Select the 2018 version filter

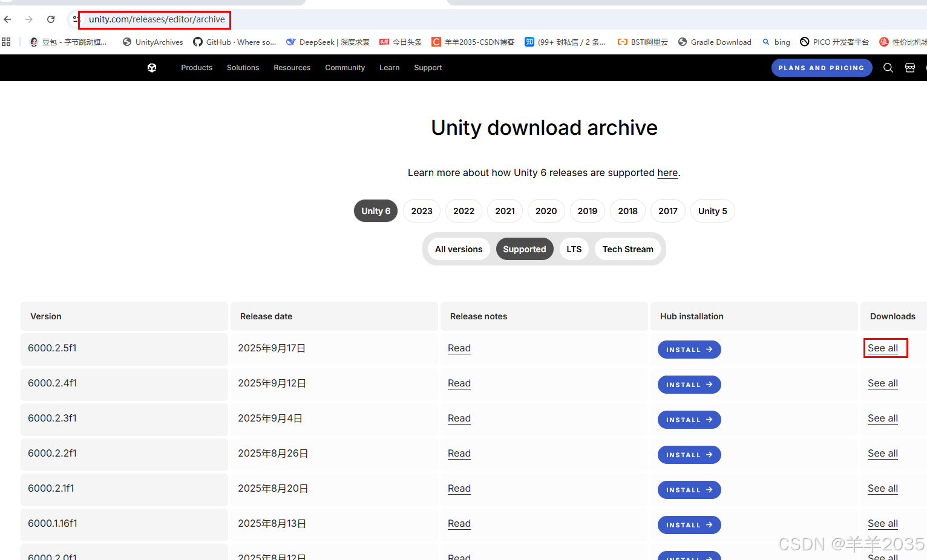627,211
